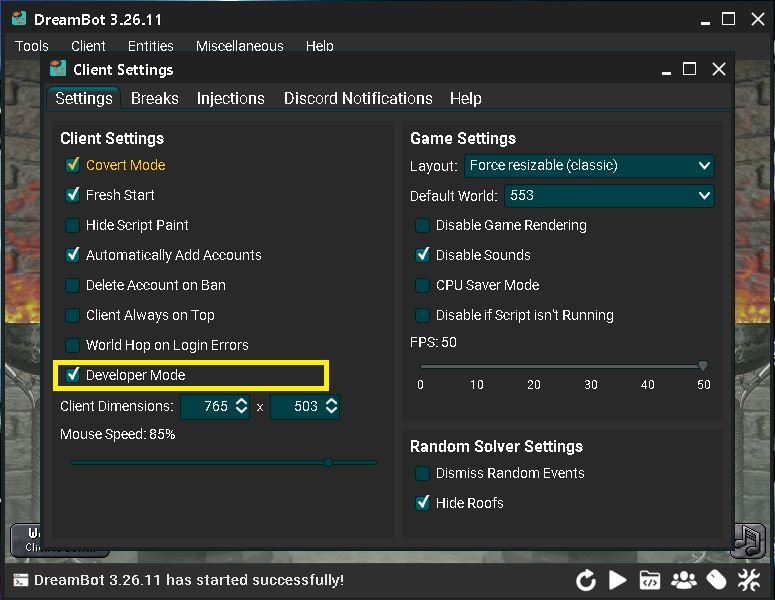This screenshot has height=600, width=775.
Task: Click the tag icon in the bottom toolbar
Action: coord(716,580)
